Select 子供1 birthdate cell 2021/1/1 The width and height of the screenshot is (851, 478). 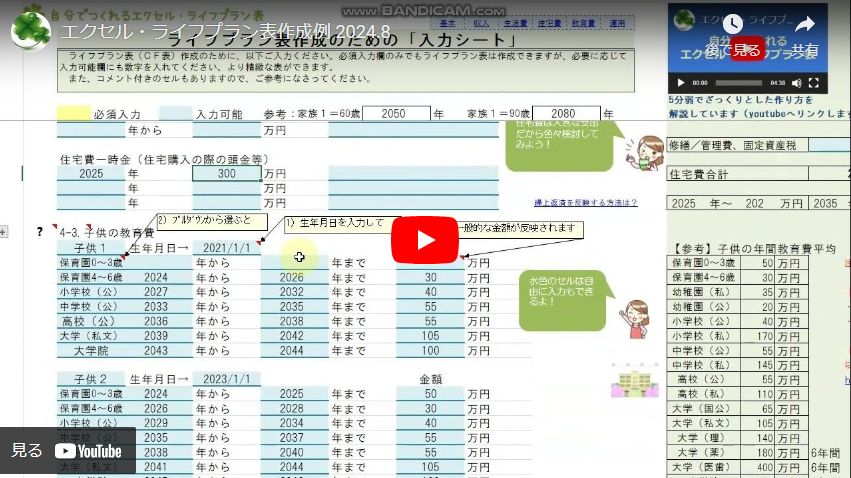(x=227, y=248)
